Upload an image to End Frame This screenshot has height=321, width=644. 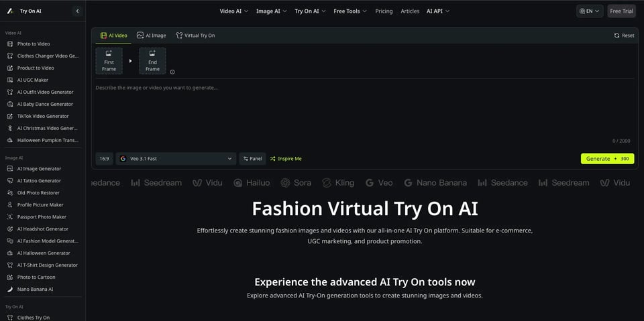152,61
